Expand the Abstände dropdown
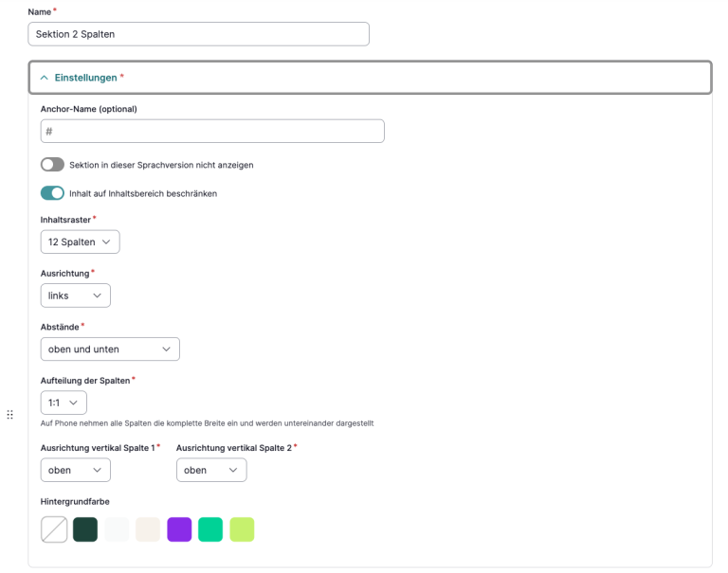The width and height of the screenshot is (728, 573). (x=110, y=349)
